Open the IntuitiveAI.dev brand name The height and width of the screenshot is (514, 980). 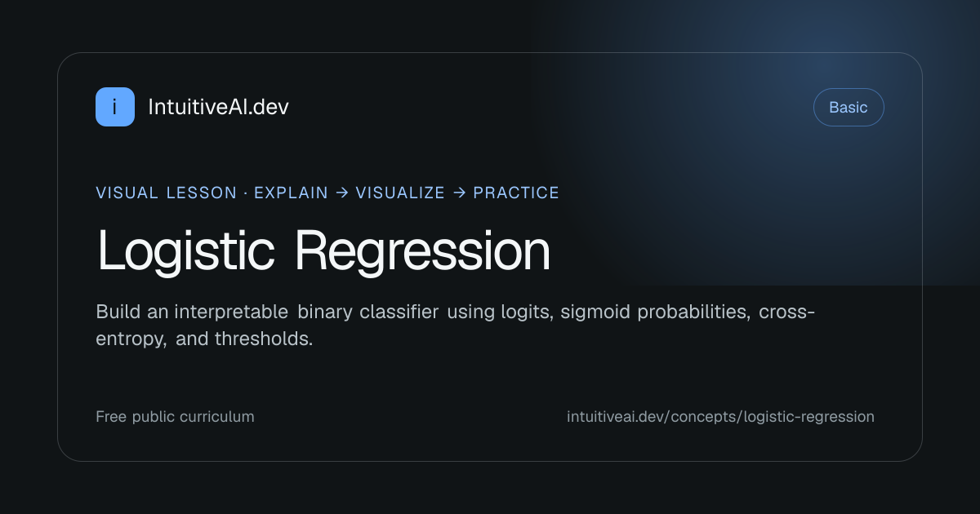[218, 107]
